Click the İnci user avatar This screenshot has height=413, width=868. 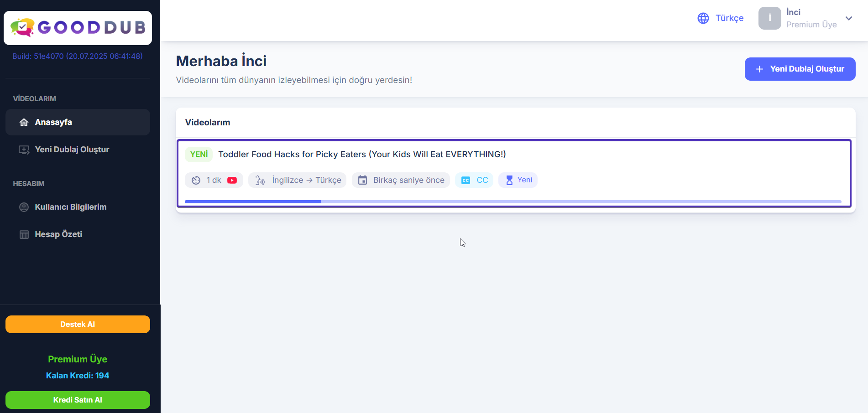(x=769, y=18)
